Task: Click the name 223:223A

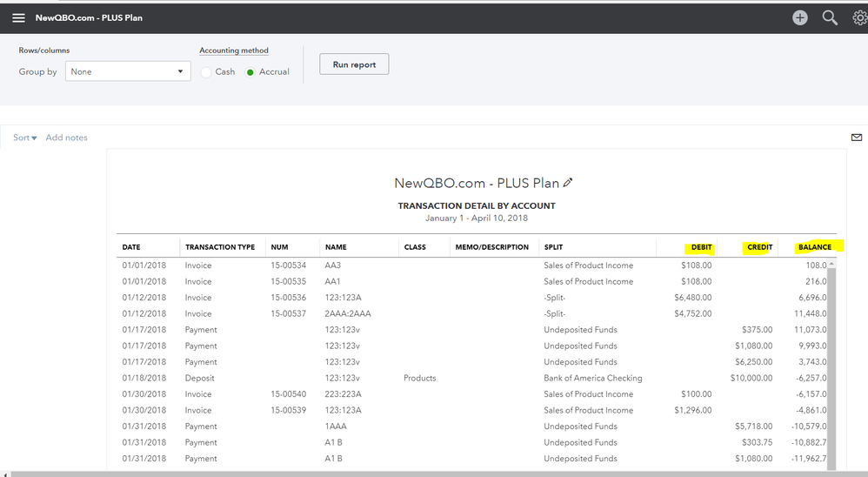Action: click(344, 394)
